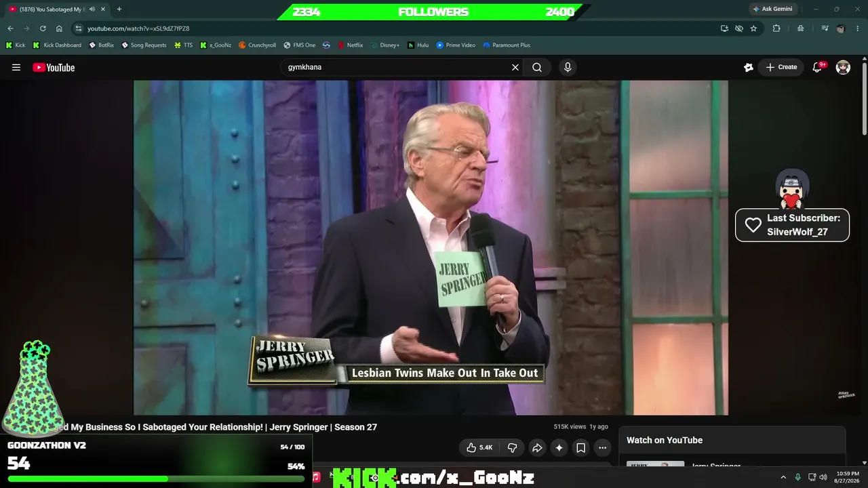The height and width of the screenshot is (488, 868).
Task: Click the Jerry Springer video player
Action: (431, 247)
